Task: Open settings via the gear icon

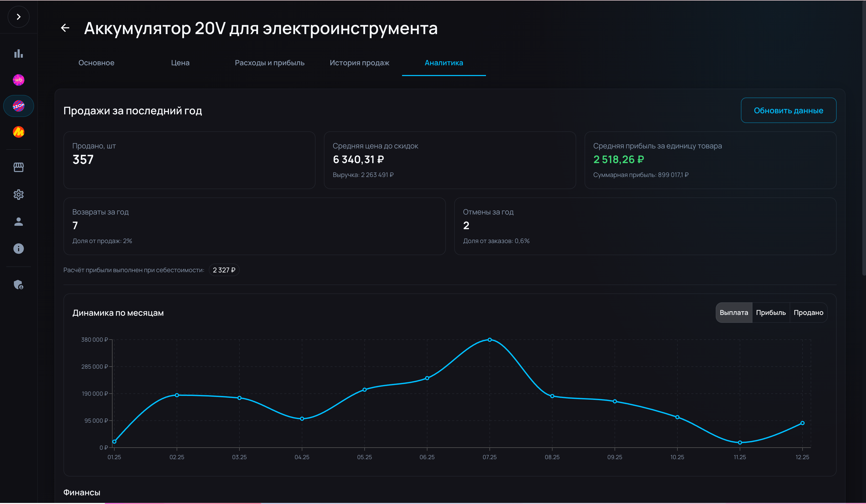Action: (x=19, y=195)
